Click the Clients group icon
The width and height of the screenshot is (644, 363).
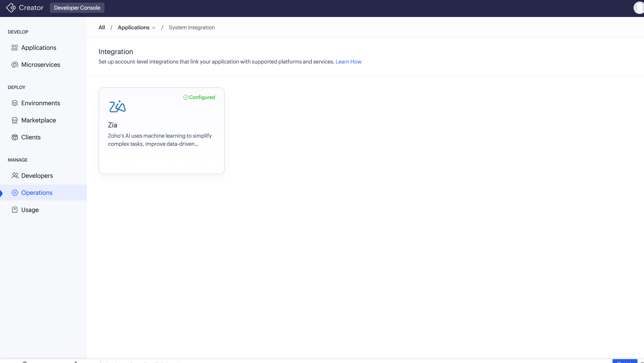[15, 137]
